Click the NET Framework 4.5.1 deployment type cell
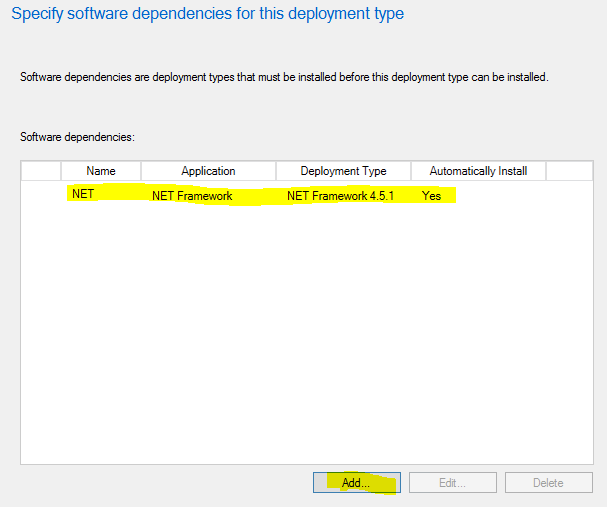This screenshot has width=607, height=507. (340, 196)
